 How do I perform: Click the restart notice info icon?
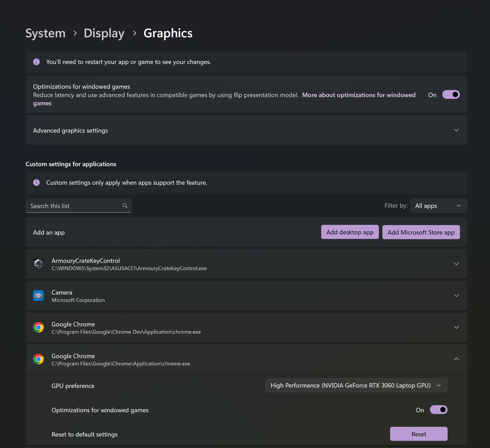36,62
